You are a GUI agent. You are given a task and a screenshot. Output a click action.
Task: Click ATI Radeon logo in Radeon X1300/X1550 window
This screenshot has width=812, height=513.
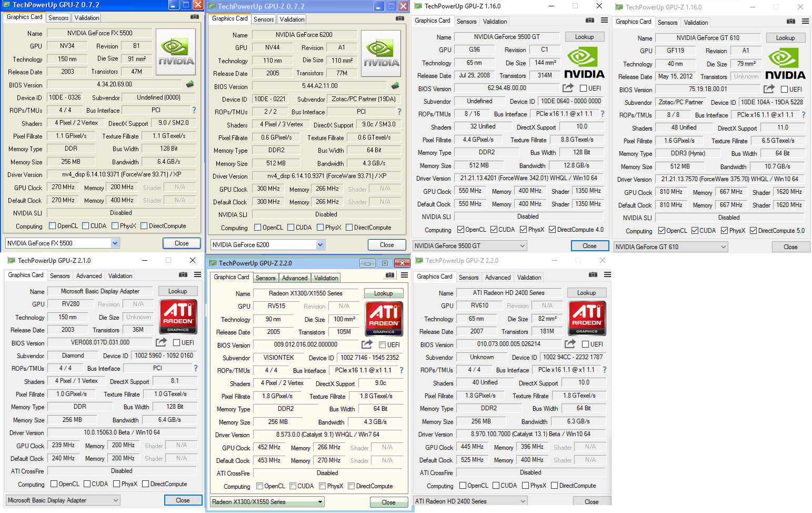click(384, 319)
